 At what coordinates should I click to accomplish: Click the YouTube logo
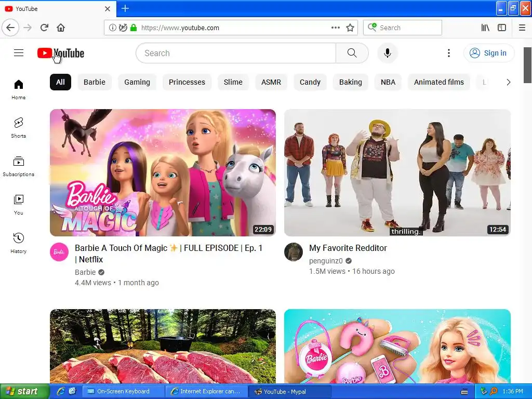tap(61, 54)
